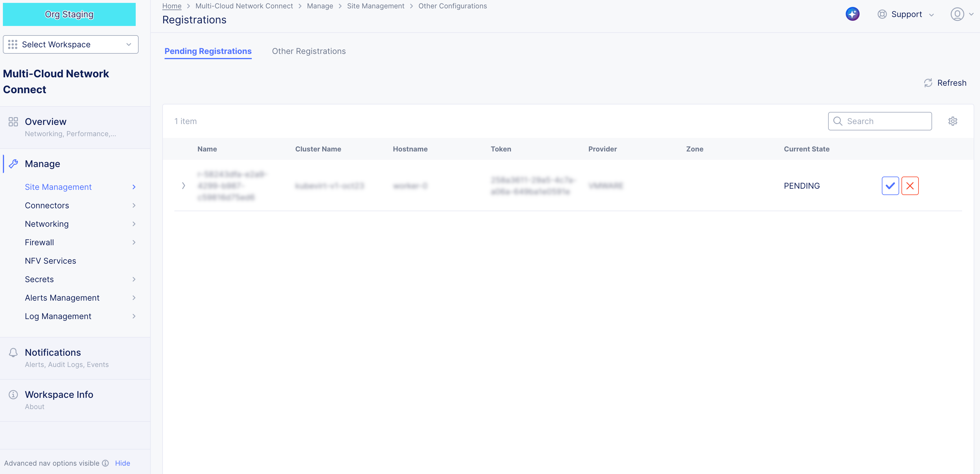This screenshot has width=980, height=474.
Task: Click info icon beside Advanced nav options
Action: (105, 463)
